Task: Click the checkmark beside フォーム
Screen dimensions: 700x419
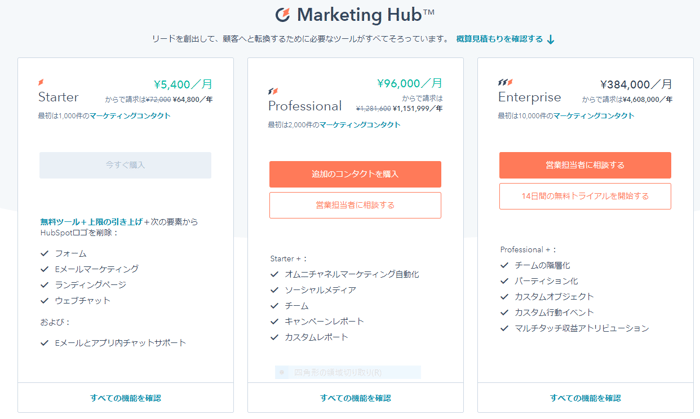Action: [x=44, y=253]
